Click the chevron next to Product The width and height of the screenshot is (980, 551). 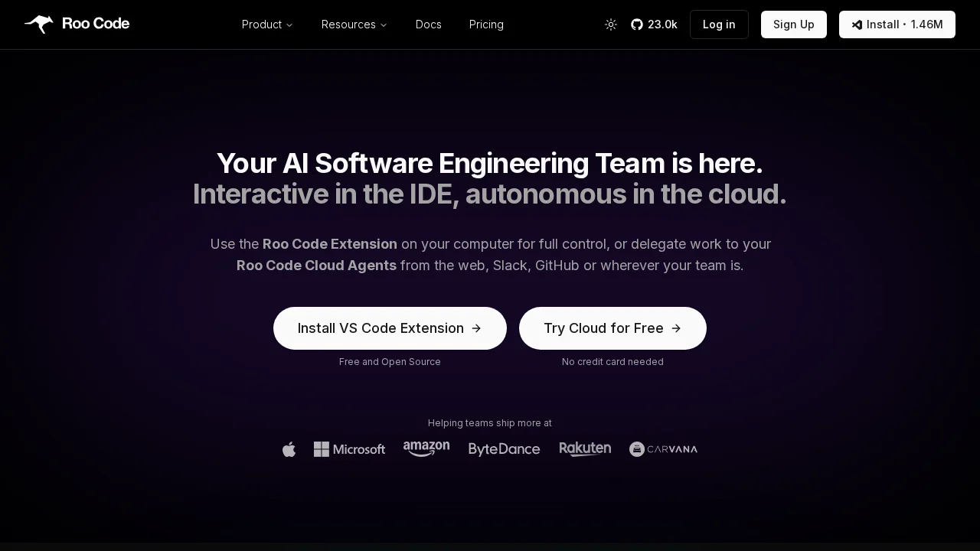click(289, 25)
